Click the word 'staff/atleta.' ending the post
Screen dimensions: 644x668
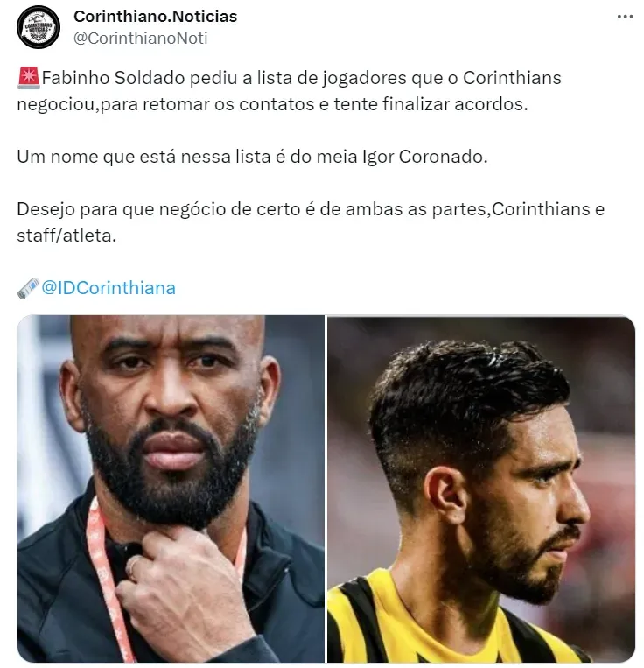point(66,236)
